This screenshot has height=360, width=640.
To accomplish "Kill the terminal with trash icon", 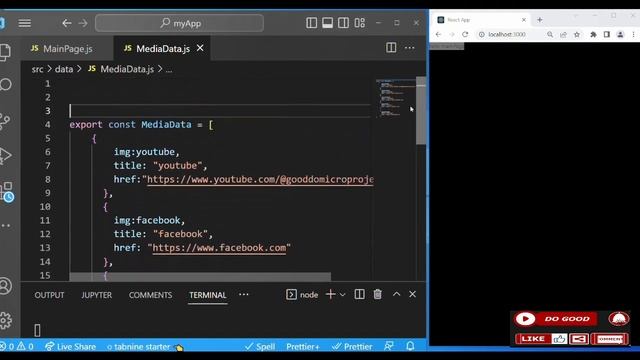I will coord(378,294).
